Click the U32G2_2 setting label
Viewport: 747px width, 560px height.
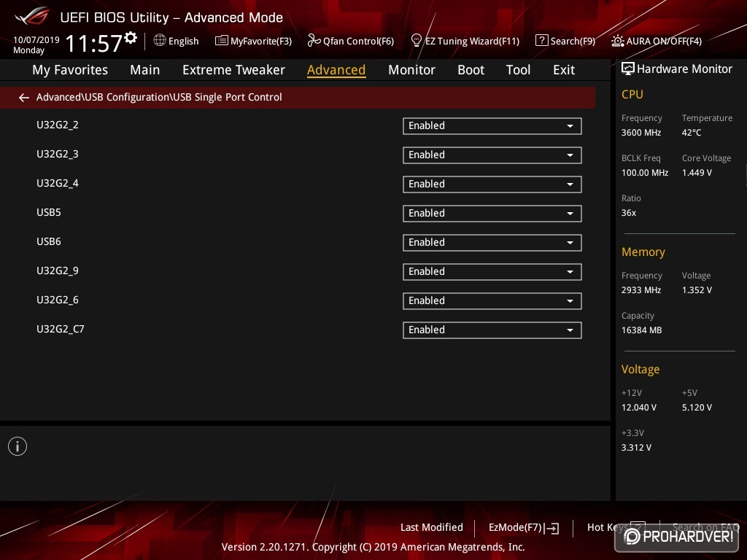58,125
